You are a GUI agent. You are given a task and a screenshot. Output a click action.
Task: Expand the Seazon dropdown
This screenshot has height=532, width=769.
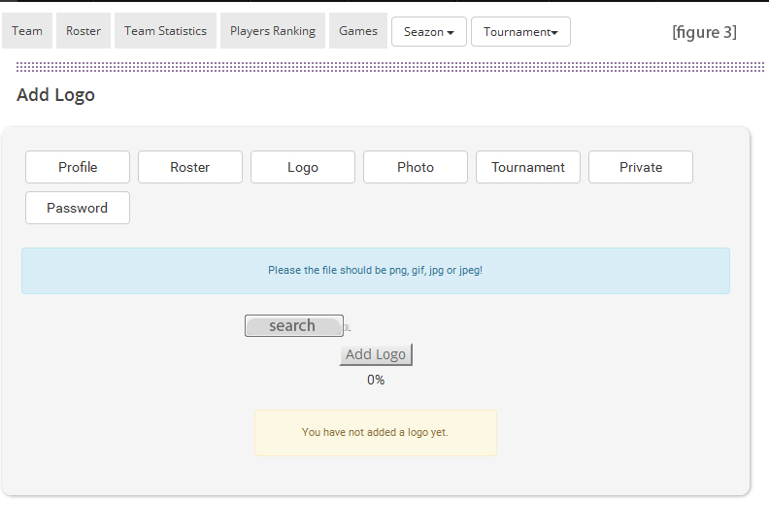tap(428, 32)
